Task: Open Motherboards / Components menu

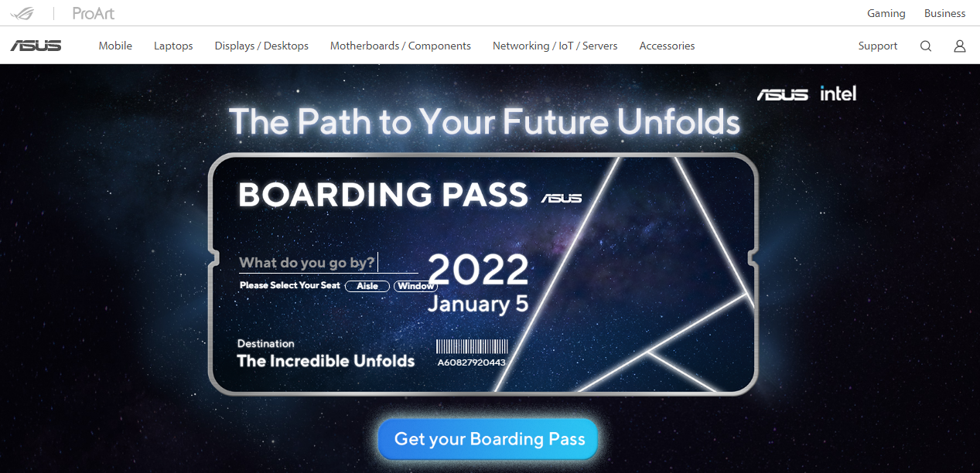Action: [401, 46]
